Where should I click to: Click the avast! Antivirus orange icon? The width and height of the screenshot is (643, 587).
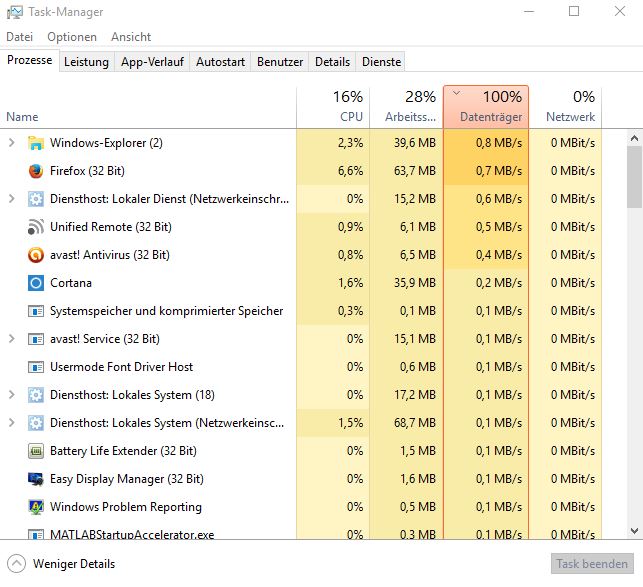pyautogui.click(x=36, y=255)
